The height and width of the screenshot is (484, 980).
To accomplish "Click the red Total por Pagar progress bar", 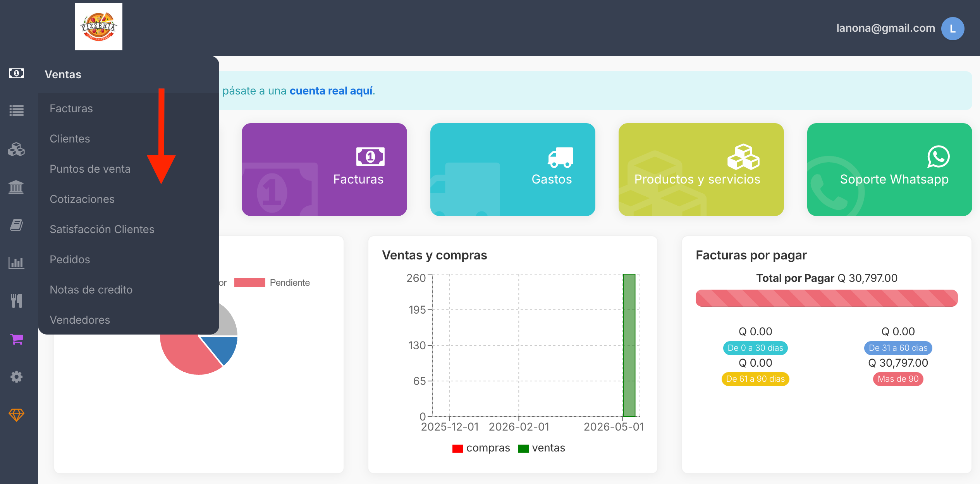I will [x=827, y=298].
